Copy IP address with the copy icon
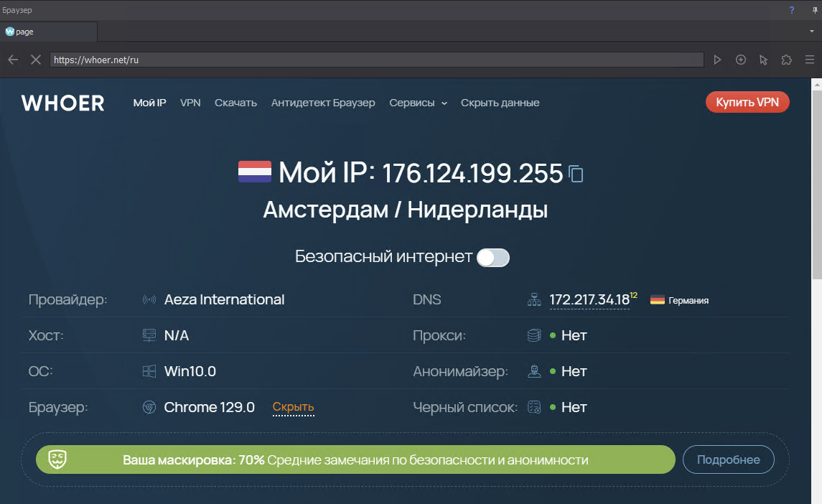The image size is (822, 504). (x=576, y=174)
